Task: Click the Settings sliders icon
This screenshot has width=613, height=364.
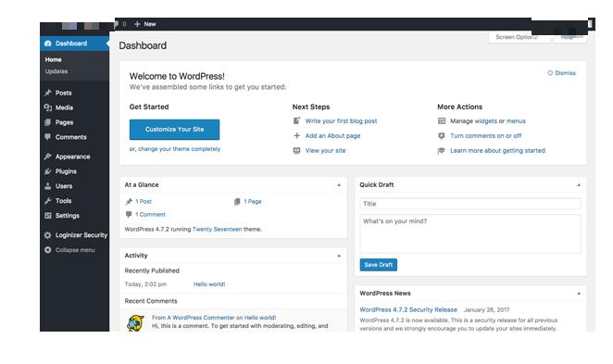Action: (x=48, y=216)
